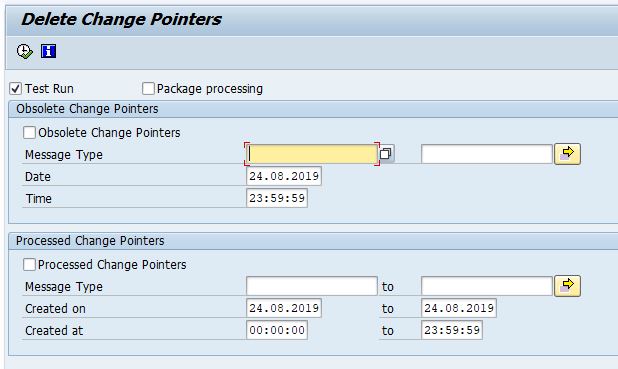
Task: Select the Created at 00:00:00 field
Action: (x=277, y=330)
